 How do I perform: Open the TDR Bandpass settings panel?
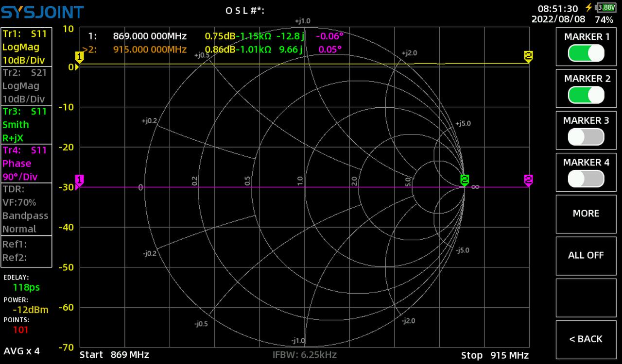coord(26,209)
